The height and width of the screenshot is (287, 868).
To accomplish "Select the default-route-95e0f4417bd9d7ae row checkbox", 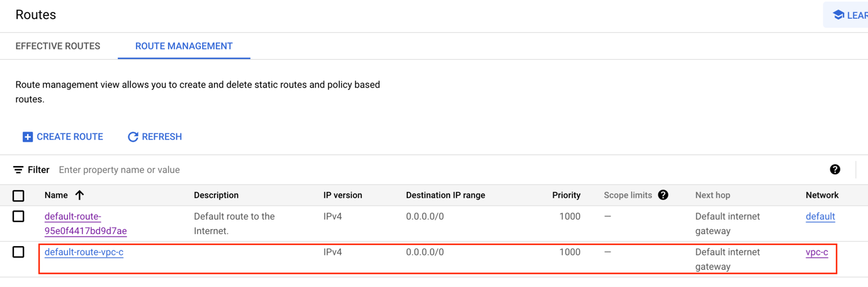I will coord(19,217).
